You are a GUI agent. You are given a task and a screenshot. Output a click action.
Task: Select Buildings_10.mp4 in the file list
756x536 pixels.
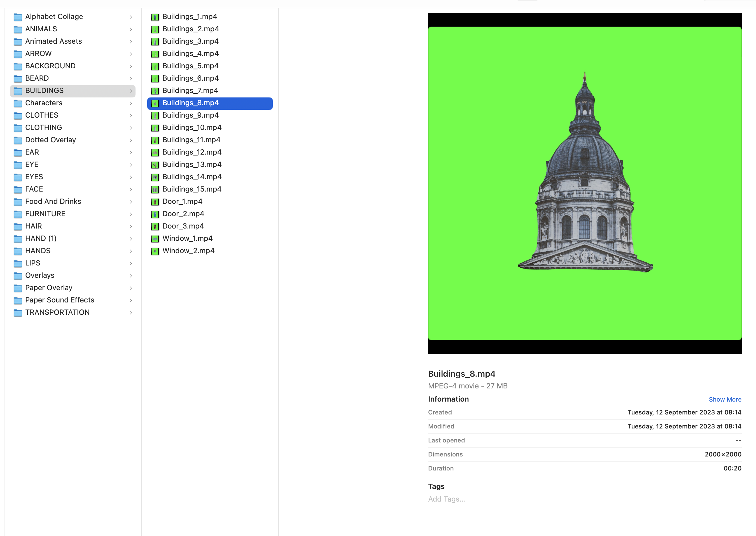tap(192, 128)
